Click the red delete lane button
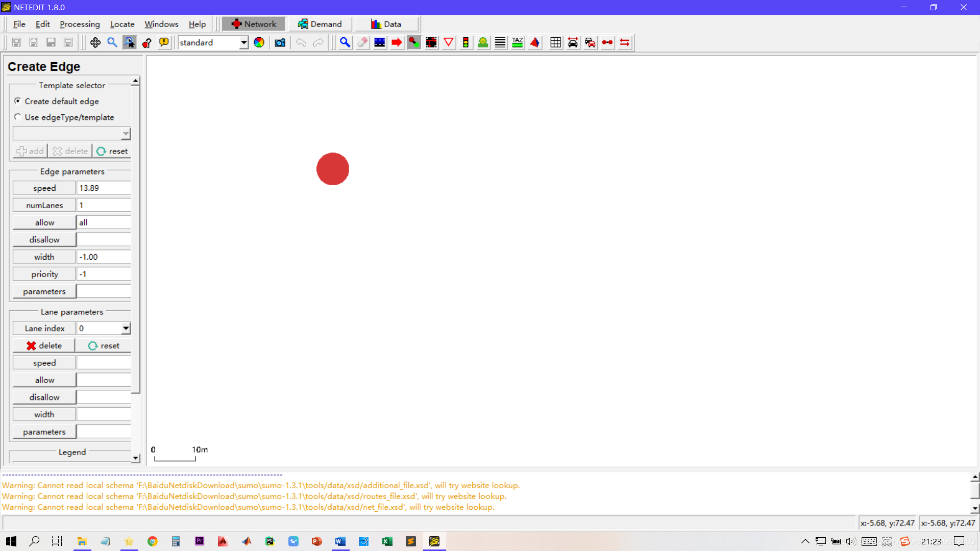 pos(44,345)
